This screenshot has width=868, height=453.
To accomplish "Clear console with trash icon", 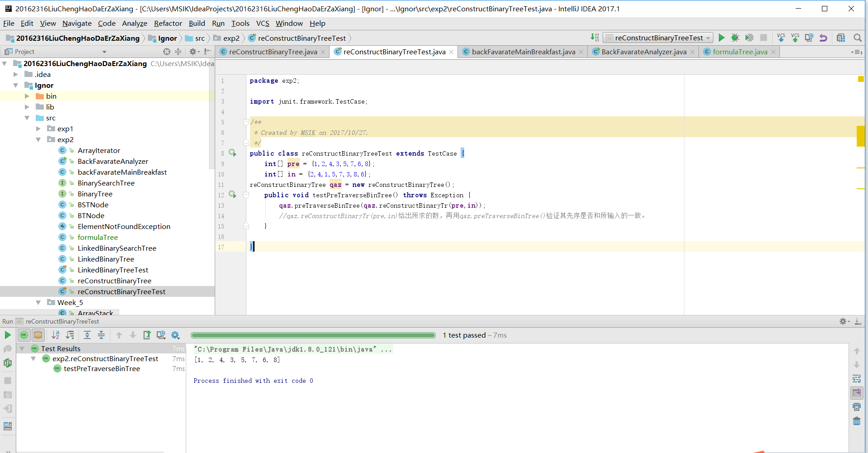I will click(x=857, y=421).
